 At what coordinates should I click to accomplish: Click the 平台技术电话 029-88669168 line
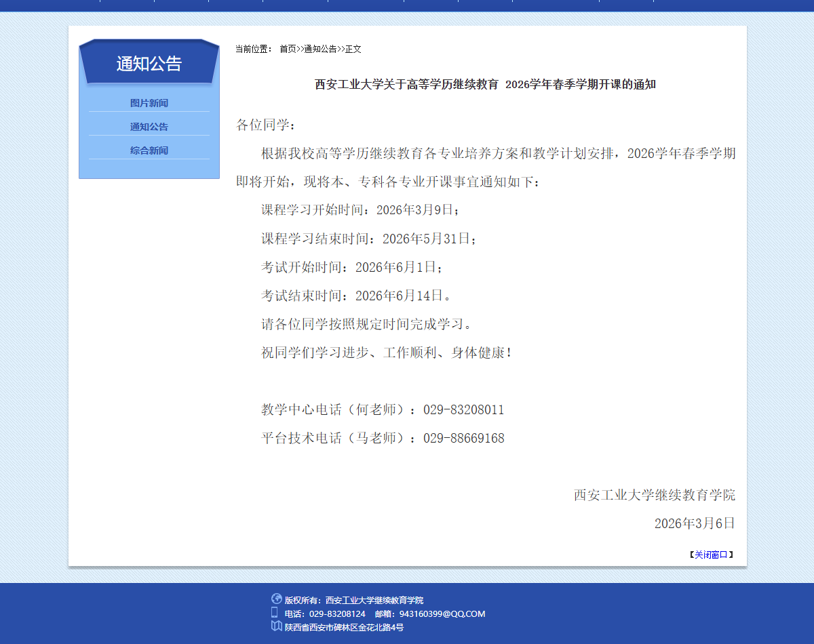pyautogui.click(x=383, y=438)
